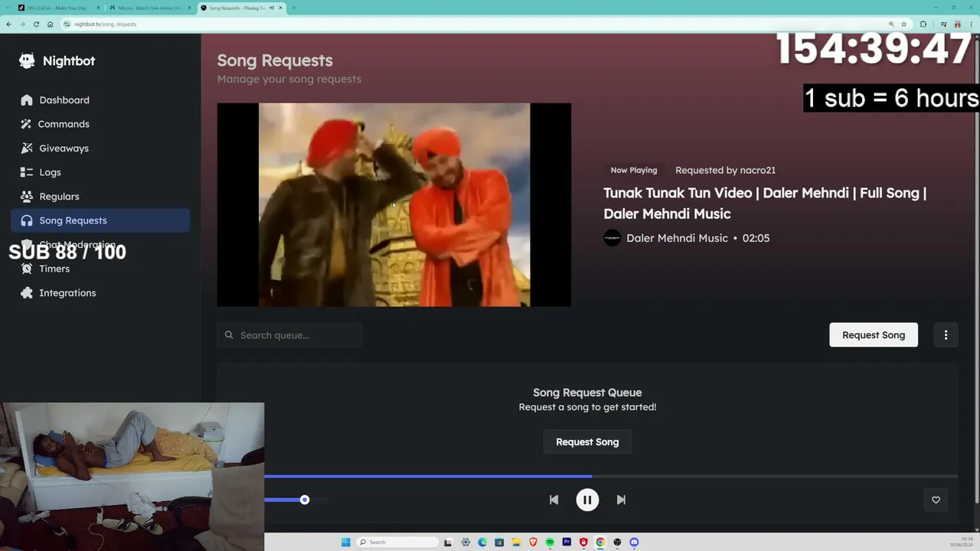Click the Commands wand icon

pyautogui.click(x=27, y=124)
